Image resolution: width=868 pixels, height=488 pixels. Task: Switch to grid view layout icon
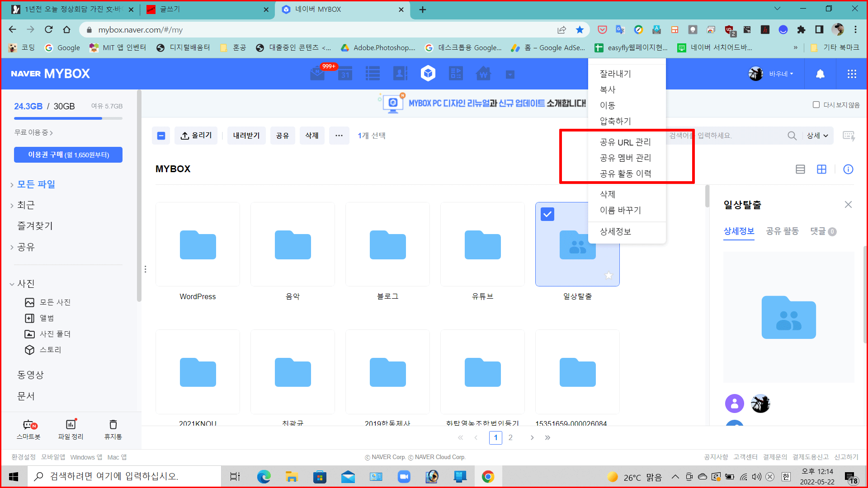[821, 169]
